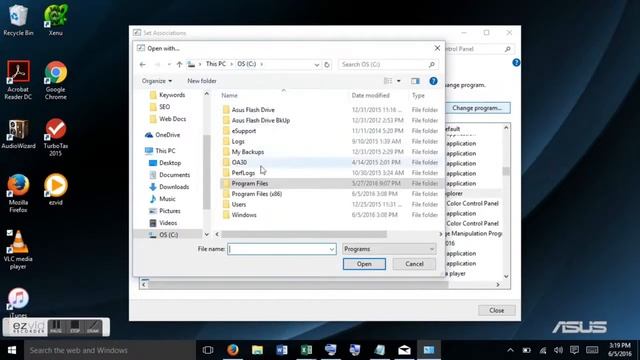Go up one folder level
The height and width of the screenshot is (360, 640).
pyautogui.click(x=179, y=64)
